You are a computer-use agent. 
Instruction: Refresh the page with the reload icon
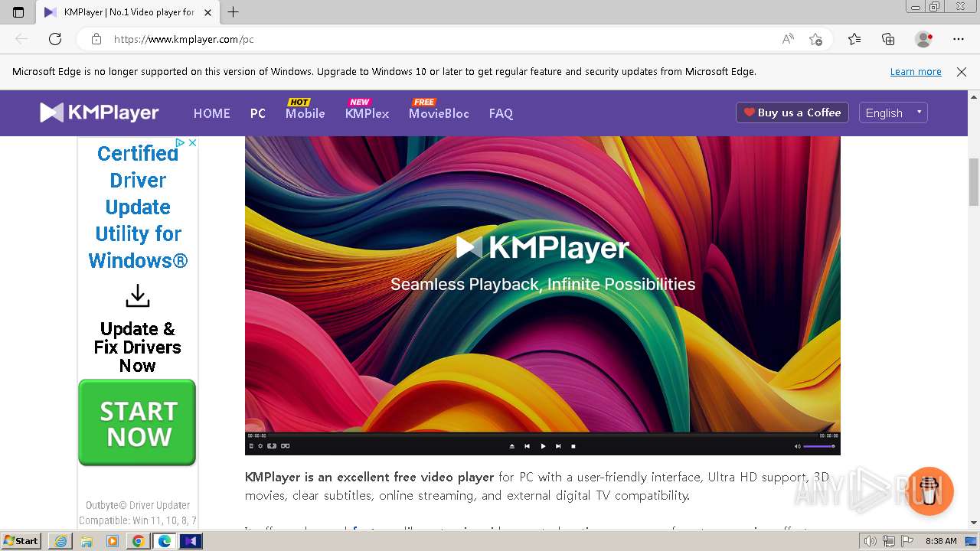[x=55, y=39]
